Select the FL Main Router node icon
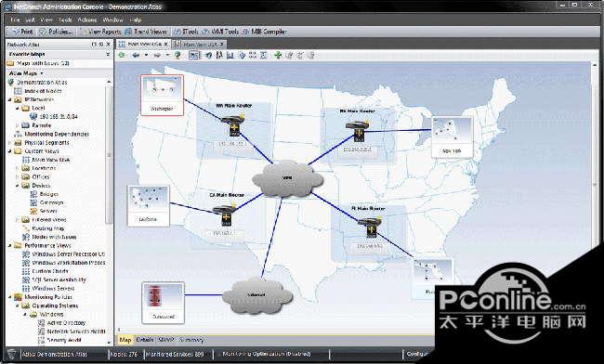This screenshot has width=604, height=364. (370, 227)
